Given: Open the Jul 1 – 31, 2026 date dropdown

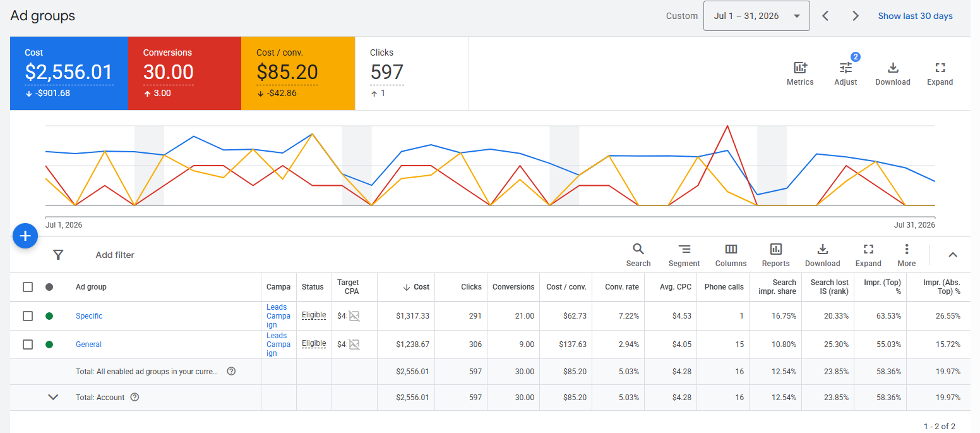Looking at the screenshot, I should [756, 16].
